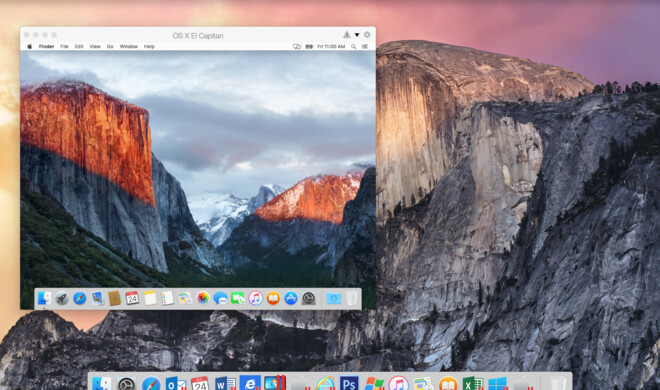Open iBooks in the El Capitan VM dock
The image size is (660, 390).
click(273, 298)
